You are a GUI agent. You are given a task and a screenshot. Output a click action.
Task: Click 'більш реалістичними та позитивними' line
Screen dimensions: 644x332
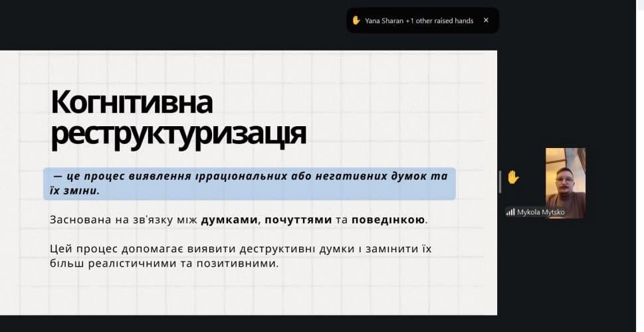[x=164, y=263]
